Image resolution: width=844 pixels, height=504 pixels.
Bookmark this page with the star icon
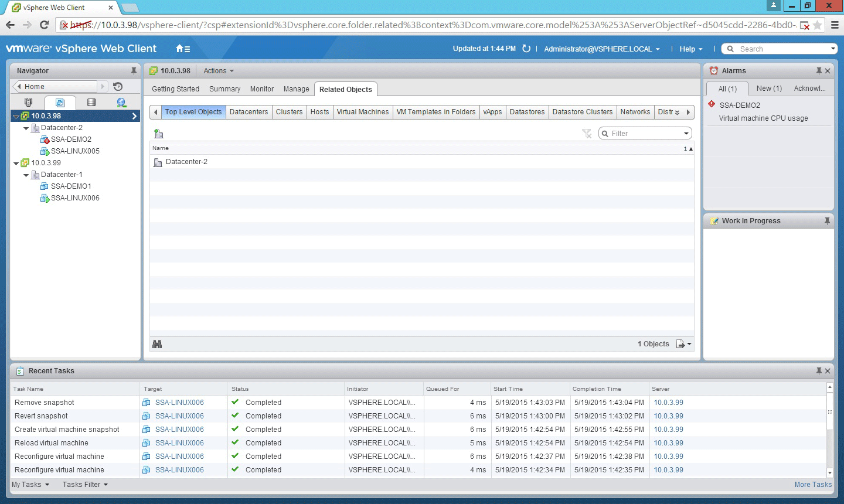[x=817, y=25]
